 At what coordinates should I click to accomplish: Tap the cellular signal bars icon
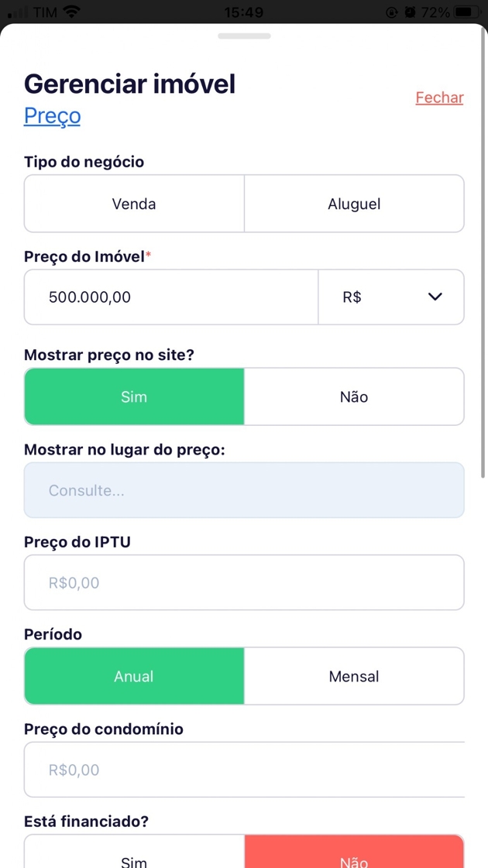click(19, 13)
